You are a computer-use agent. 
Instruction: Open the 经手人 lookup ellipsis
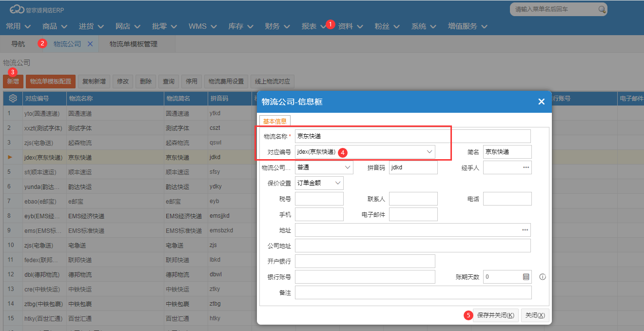(526, 167)
